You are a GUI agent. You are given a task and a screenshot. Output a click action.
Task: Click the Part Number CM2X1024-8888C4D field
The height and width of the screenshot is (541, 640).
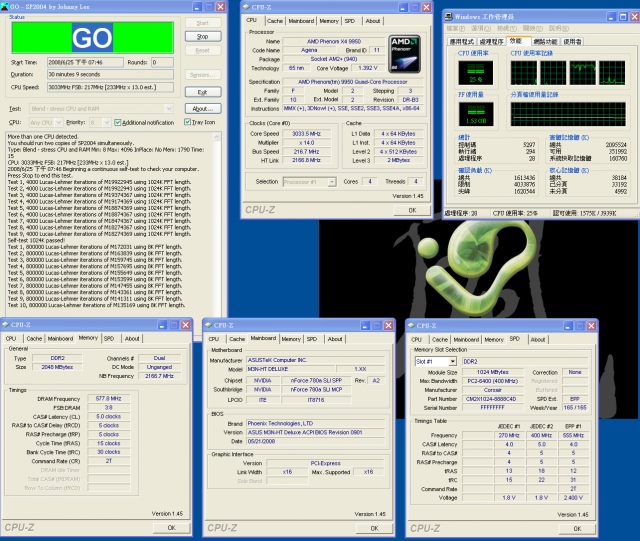tap(493, 399)
